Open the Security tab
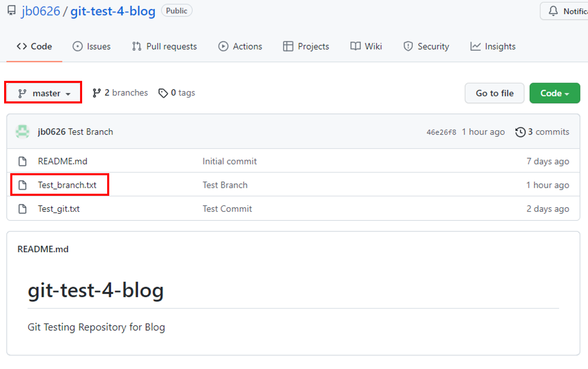 pyautogui.click(x=426, y=46)
